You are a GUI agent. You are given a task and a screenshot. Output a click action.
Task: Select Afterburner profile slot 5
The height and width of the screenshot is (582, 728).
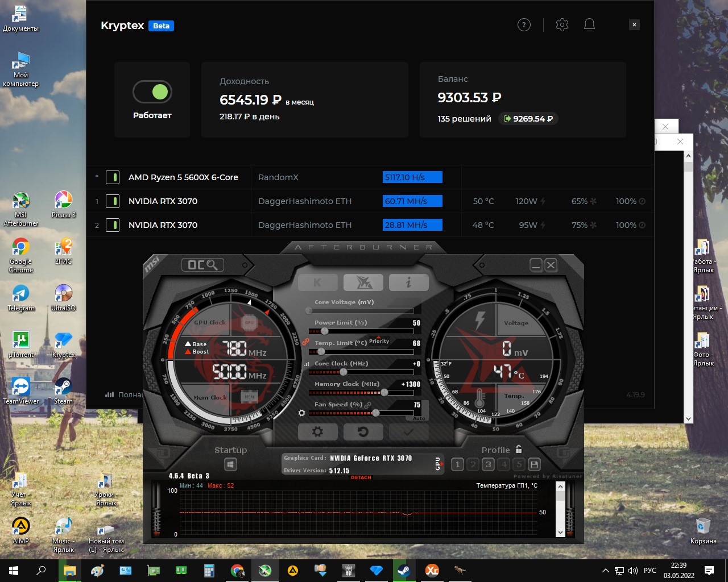click(x=519, y=464)
